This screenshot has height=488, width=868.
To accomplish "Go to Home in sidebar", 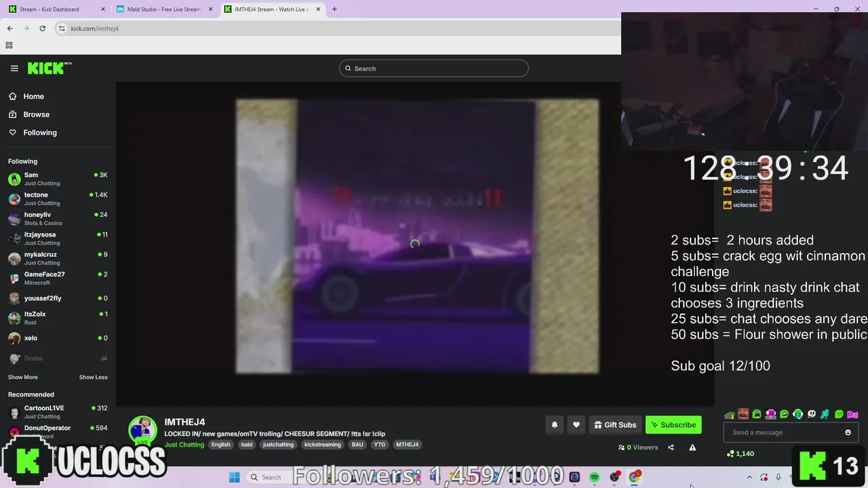I will 26,96.
